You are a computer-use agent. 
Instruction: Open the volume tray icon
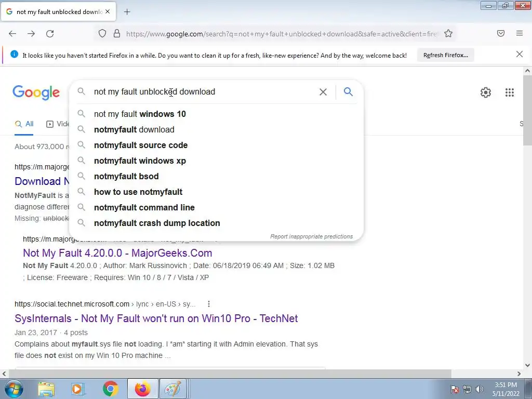coord(479,389)
